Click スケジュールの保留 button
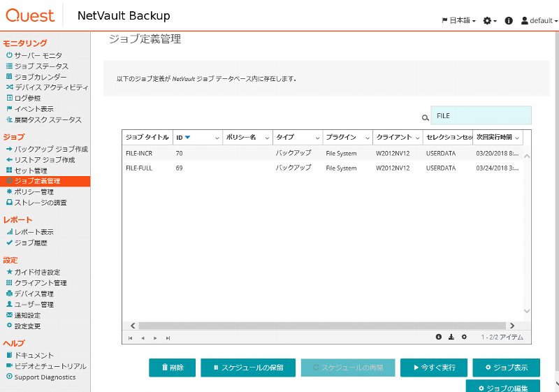This screenshot has height=392, width=559. (248, 368)
